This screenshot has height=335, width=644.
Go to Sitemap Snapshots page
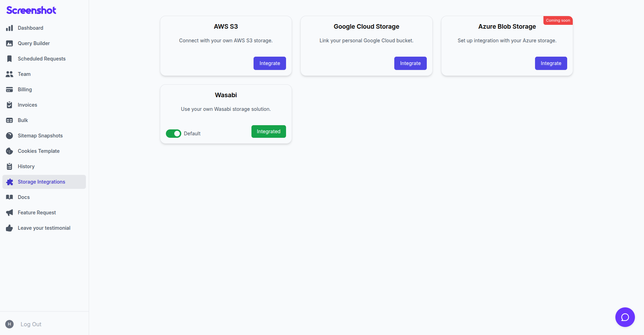point(40,136)
